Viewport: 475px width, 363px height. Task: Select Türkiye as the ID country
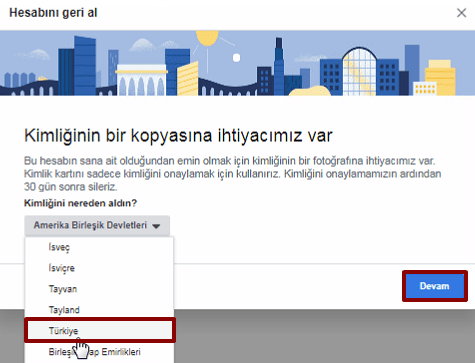(99, 331)
